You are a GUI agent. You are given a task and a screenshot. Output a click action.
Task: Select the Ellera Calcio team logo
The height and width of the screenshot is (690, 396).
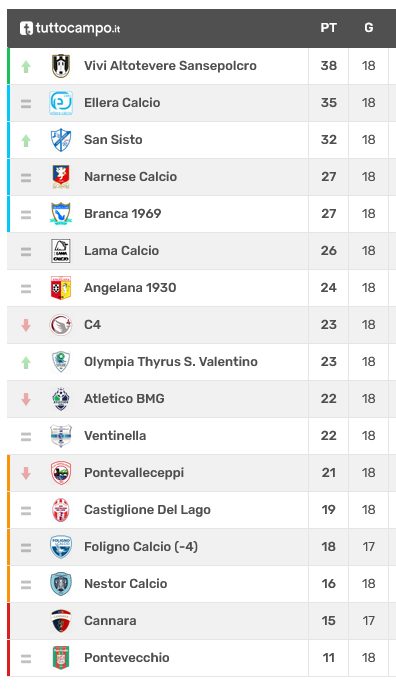[61, 103]
